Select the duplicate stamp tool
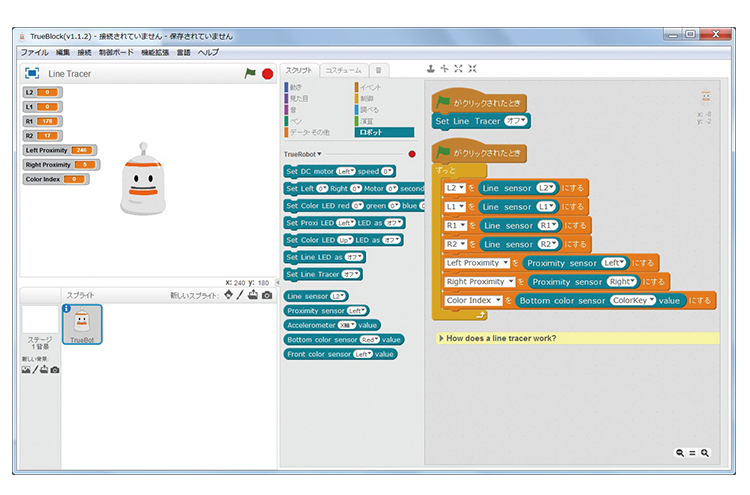Screen dimensions: 750x495 (431, 69)
